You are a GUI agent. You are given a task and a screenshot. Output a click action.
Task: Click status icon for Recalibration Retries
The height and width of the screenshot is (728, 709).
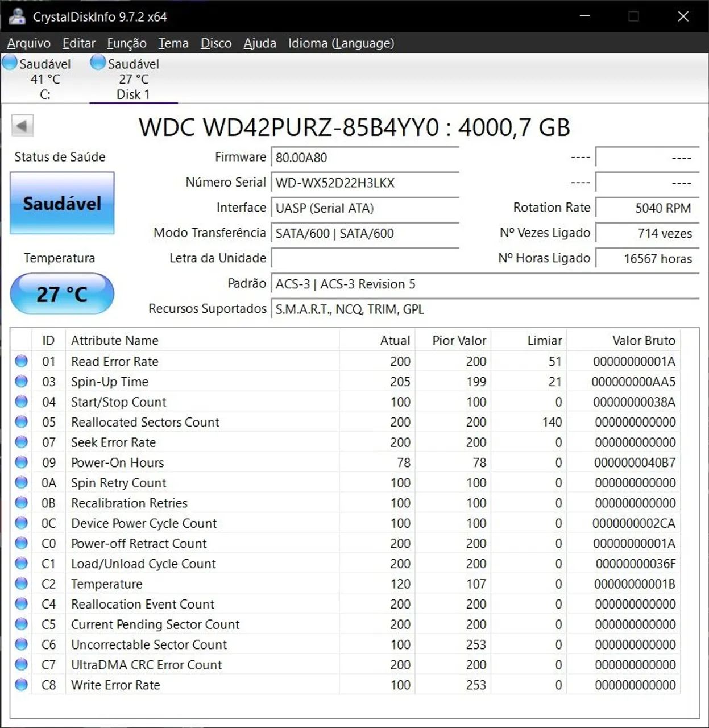(x=22, y=503)
